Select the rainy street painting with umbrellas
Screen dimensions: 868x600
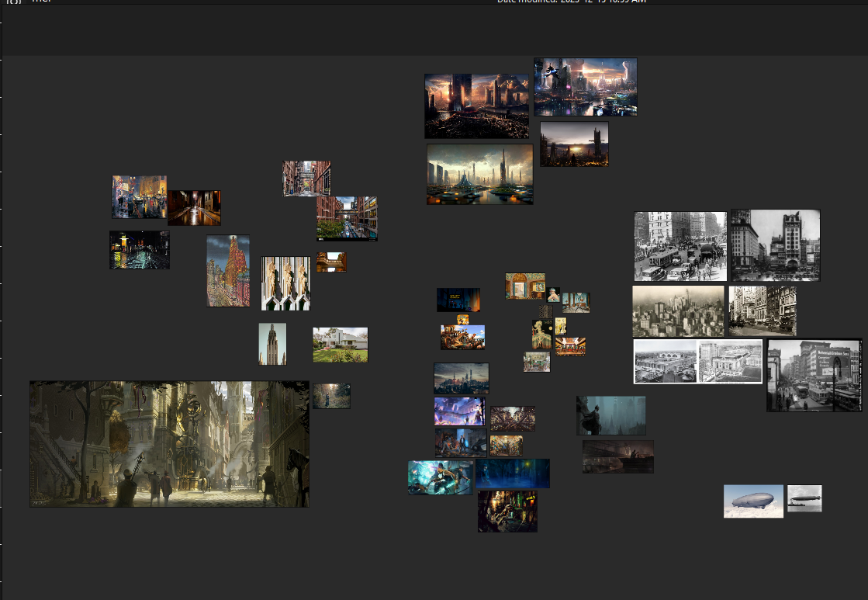pos(139,196)
